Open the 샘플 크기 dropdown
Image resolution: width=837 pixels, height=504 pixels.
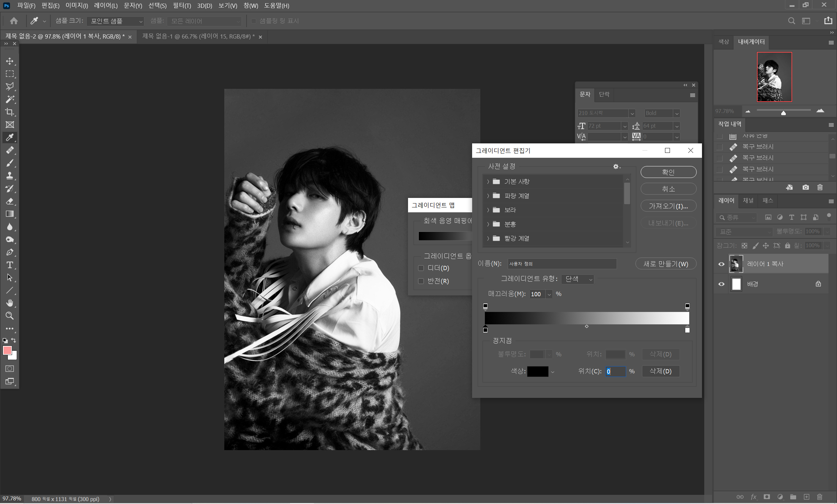[x=115, y=21]
